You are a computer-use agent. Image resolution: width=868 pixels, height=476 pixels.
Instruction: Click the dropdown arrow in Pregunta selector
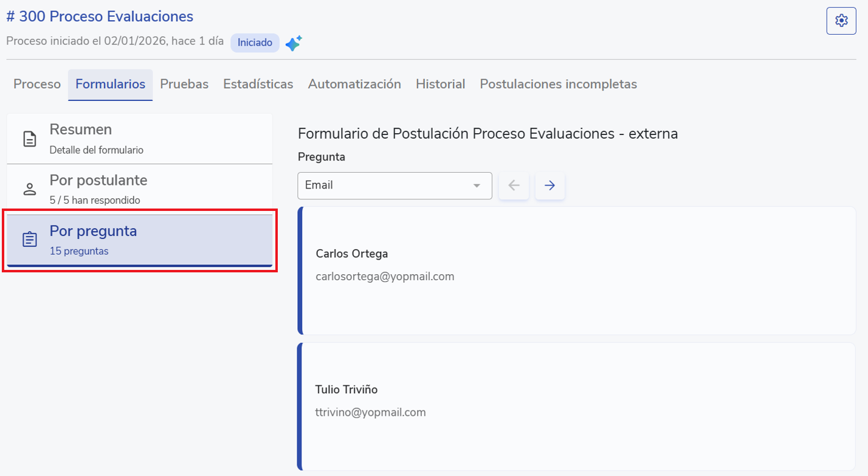point(477,185)
